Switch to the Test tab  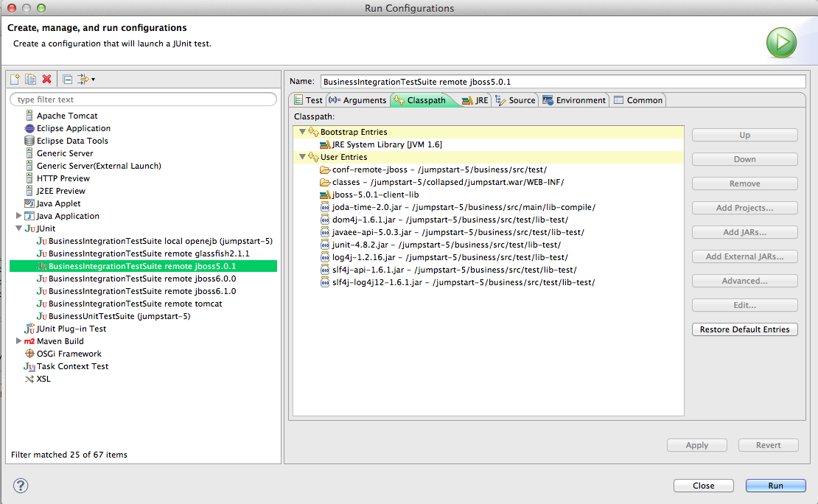click(308, 100)
